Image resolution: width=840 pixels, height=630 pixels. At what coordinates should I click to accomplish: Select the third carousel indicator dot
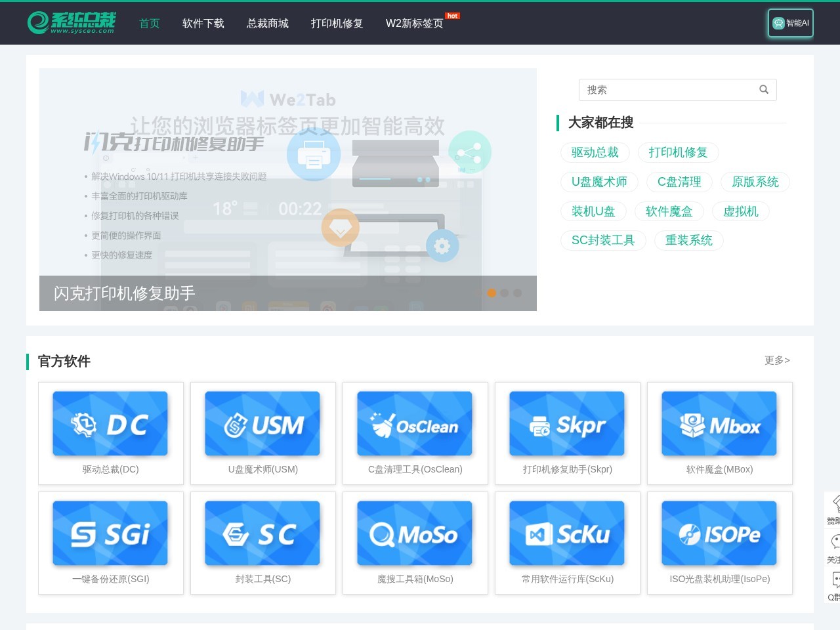518,293
